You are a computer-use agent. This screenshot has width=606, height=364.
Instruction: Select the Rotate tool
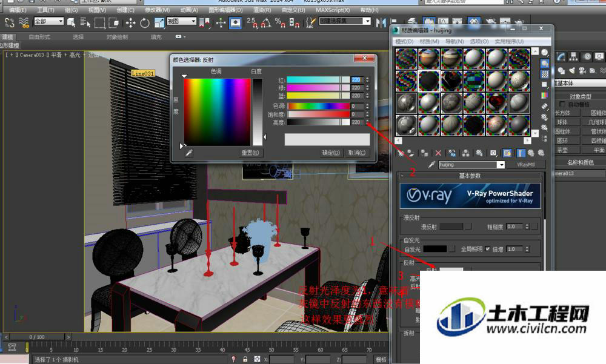coord(145,23)
